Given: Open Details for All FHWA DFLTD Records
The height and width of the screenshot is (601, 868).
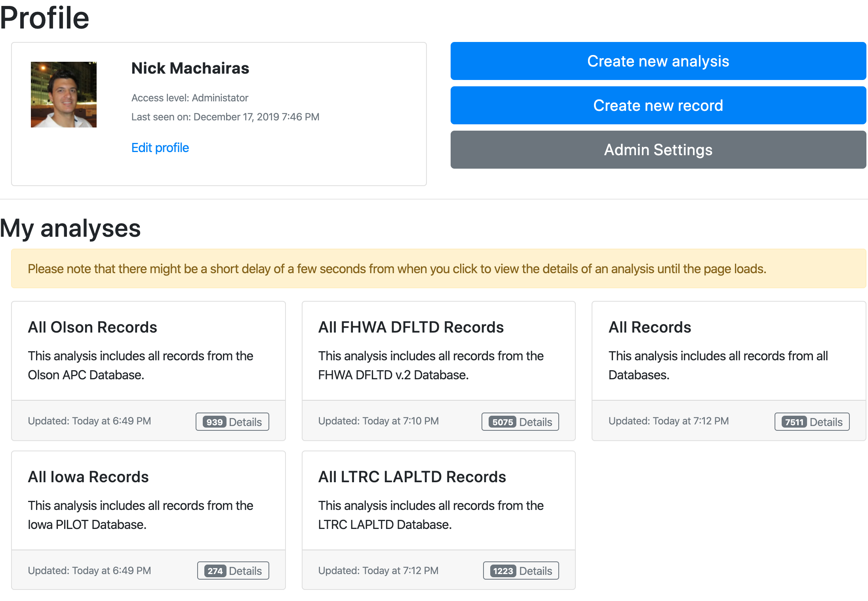Looking at the screenshot, I should [520, 422].
